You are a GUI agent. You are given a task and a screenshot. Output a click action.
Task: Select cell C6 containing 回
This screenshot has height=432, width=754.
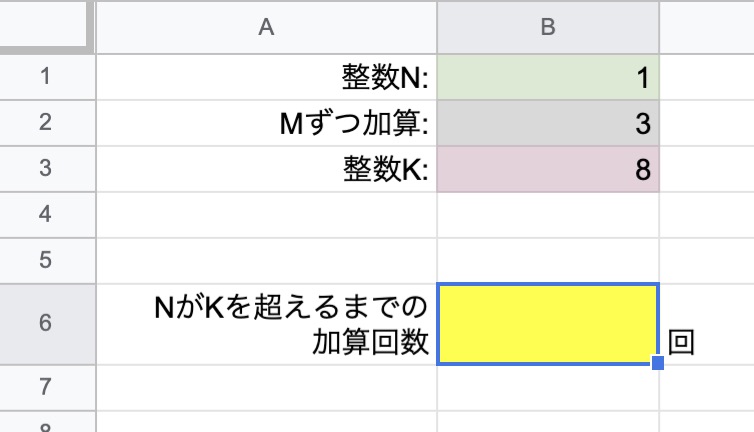pos(706,324)
